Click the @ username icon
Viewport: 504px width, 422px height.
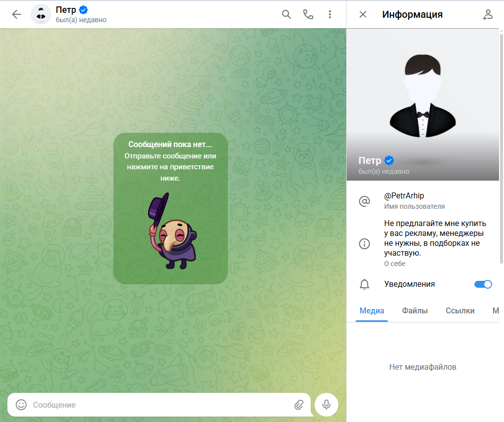[x=364, y=201]
